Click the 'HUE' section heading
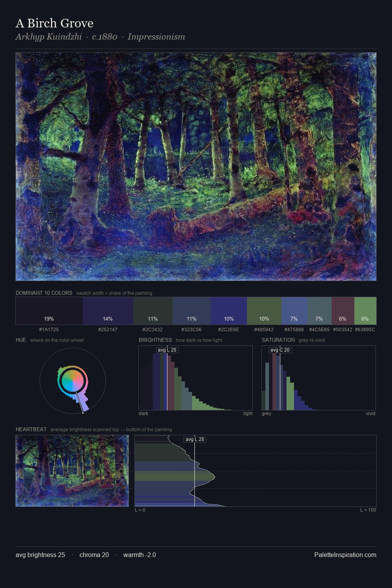 click(21, 340)
